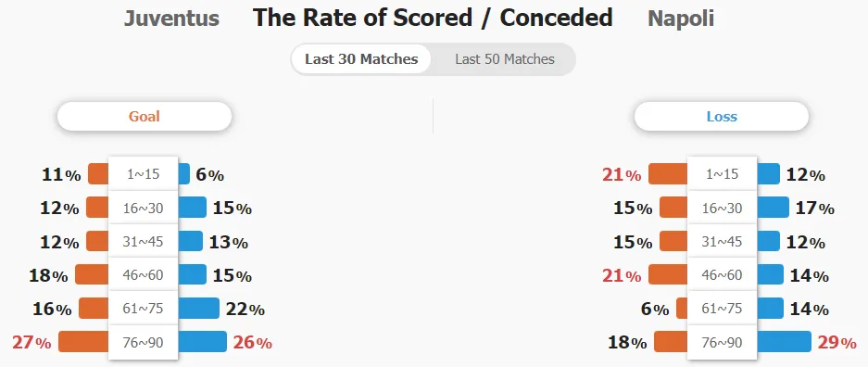
Task: Click the 31~45 interval in Loss chart
Action: tap(722, 241)
